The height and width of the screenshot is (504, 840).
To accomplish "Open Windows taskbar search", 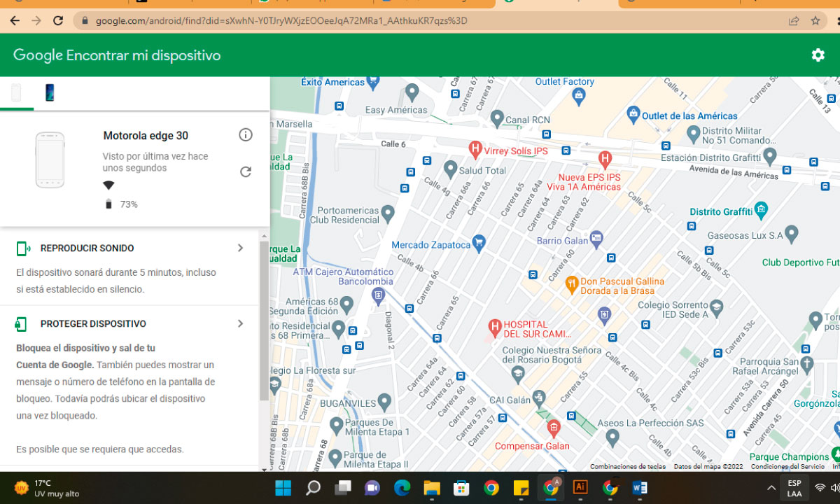I will tap(313, 488).
